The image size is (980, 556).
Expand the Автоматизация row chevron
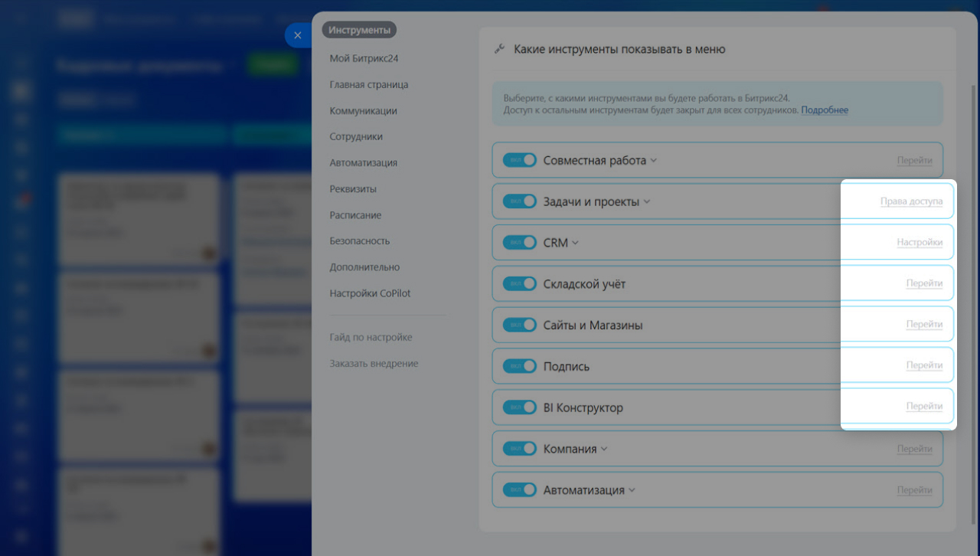coord(632,491)
